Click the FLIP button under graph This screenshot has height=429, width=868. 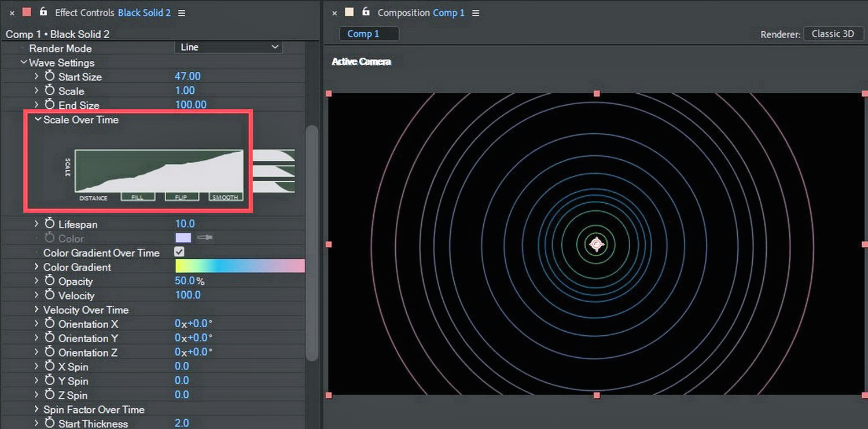pyautogui.click(x=182, y=197)
